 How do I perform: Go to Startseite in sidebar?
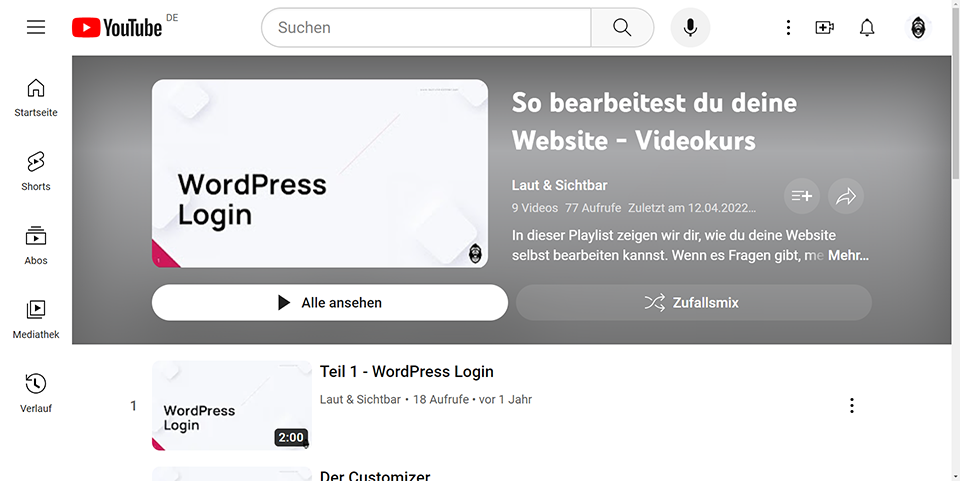click(x=36, y=98)
